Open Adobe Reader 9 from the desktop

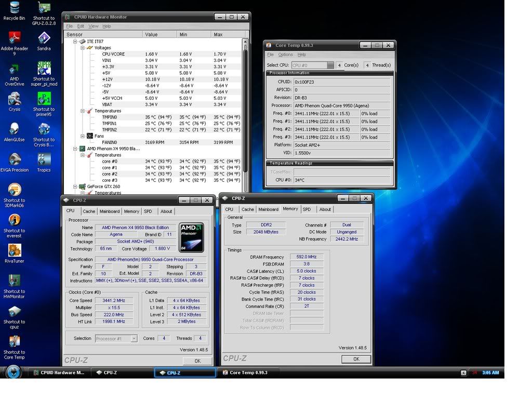pos(14,43)
